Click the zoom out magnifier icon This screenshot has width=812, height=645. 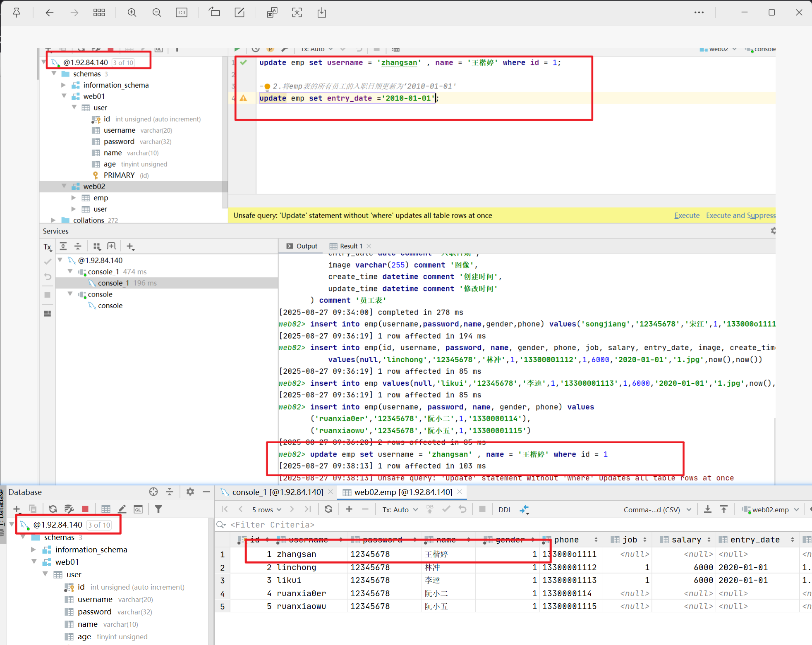click(x=157, y=12)
